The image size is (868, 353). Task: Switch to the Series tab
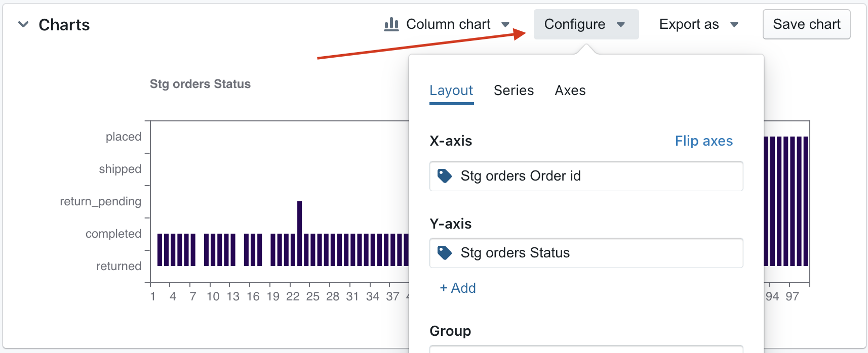tap(514, 91)
